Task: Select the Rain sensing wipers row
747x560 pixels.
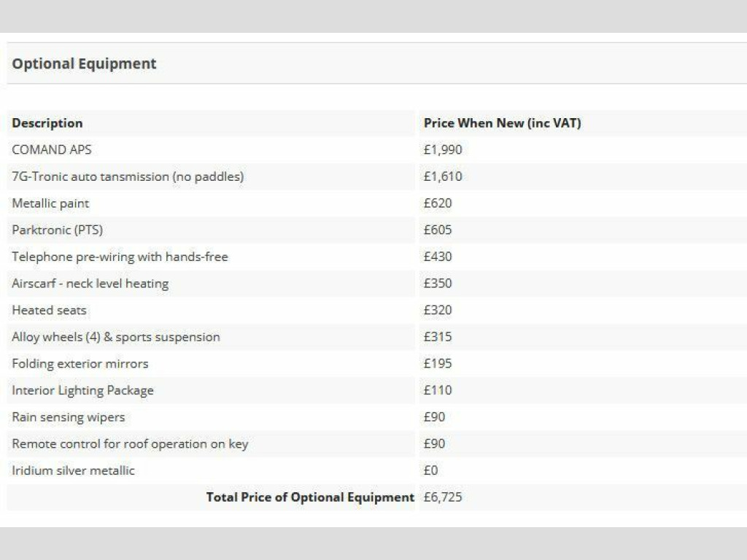Action: pos(68,417)
